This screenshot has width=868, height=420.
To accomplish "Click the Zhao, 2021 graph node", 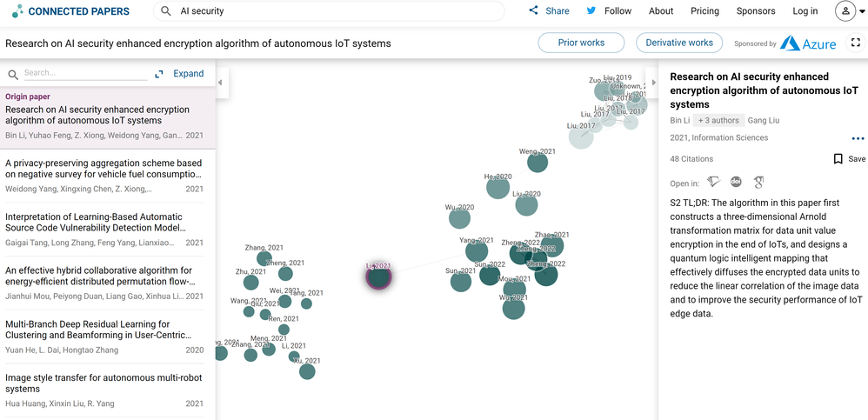I will 552,246.
